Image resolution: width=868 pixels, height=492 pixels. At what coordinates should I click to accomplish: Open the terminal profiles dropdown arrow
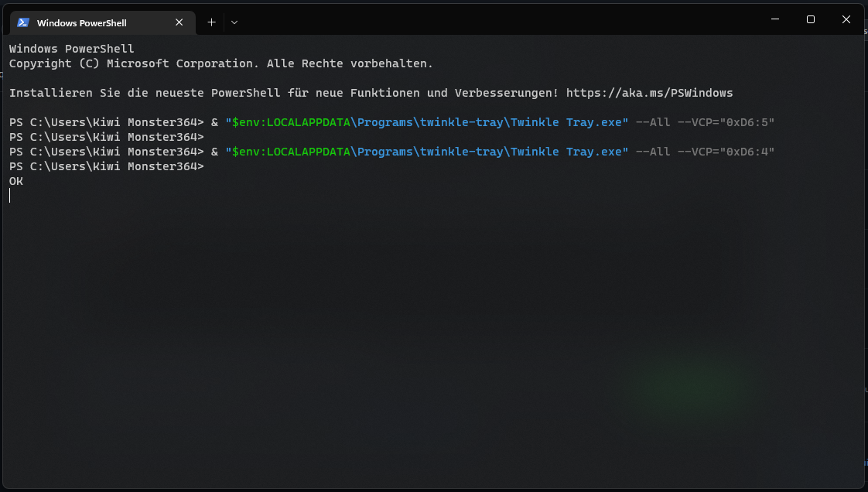coord(234,22)
